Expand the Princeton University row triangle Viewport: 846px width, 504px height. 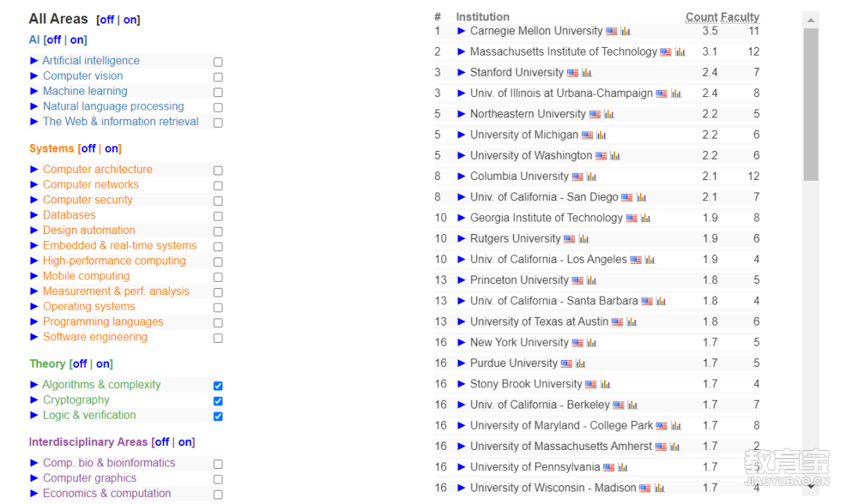[x=461, y=280]
